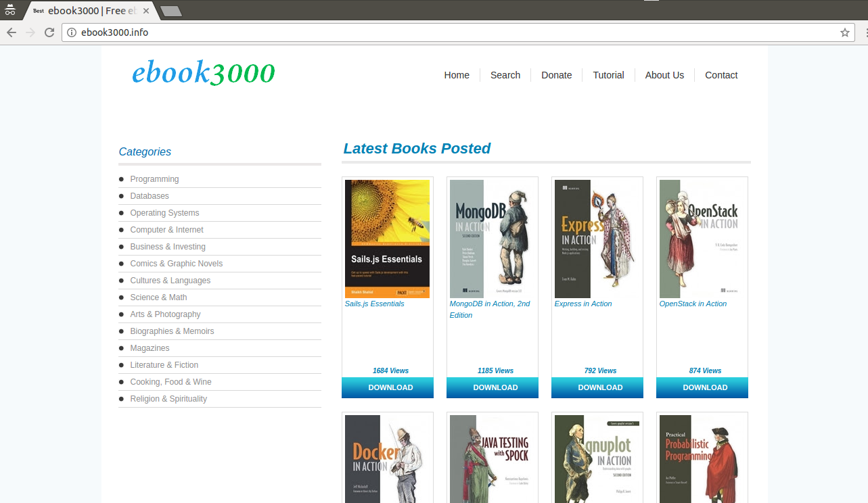
Task: Click the Categories sidebar heading
Action: pos(145,152)
